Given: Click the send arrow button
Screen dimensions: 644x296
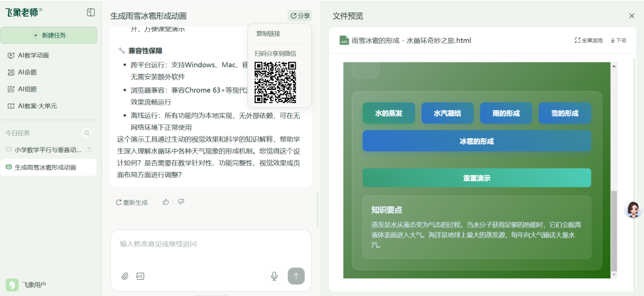Looking at the screenshot, I should tap(296, 276).
